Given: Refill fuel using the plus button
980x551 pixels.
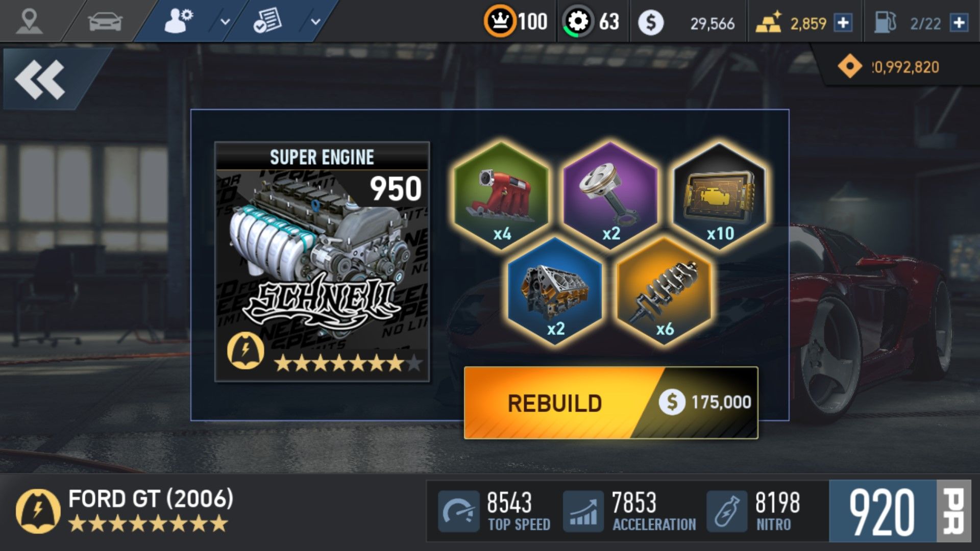Looking at the screenshot, I should tap(959, 23).
